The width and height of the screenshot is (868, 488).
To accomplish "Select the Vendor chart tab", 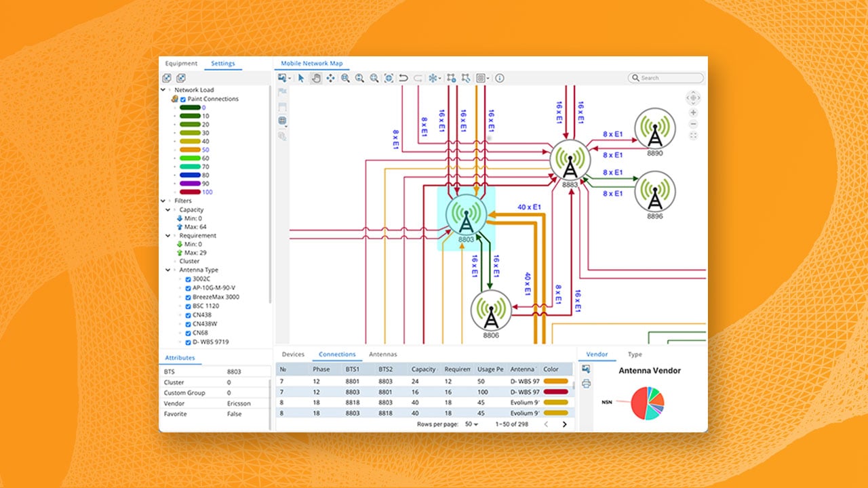I will pos(597,354).
